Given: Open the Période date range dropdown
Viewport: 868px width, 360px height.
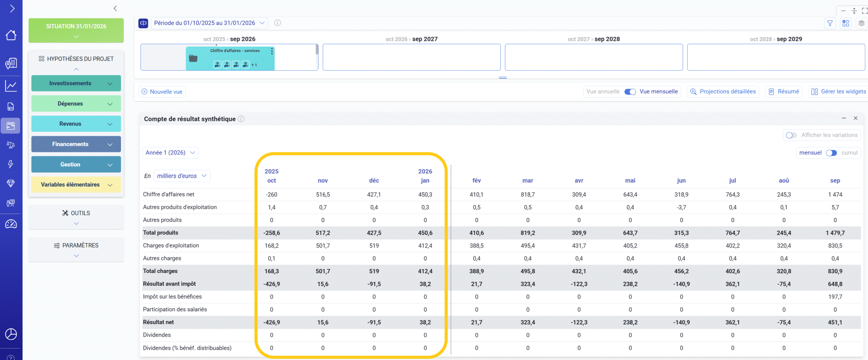Looking at the screenshot, I should tap(209, 23).
